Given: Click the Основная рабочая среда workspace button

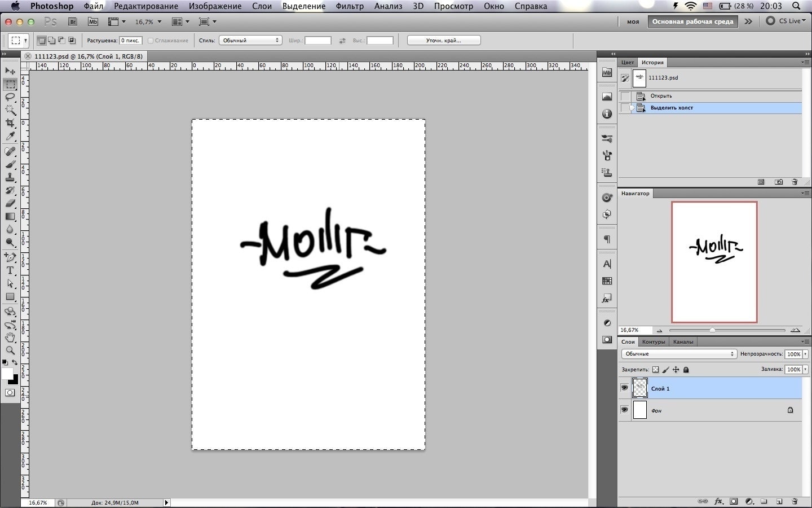Looking at the screenshot, I should (x=692, y=21).
